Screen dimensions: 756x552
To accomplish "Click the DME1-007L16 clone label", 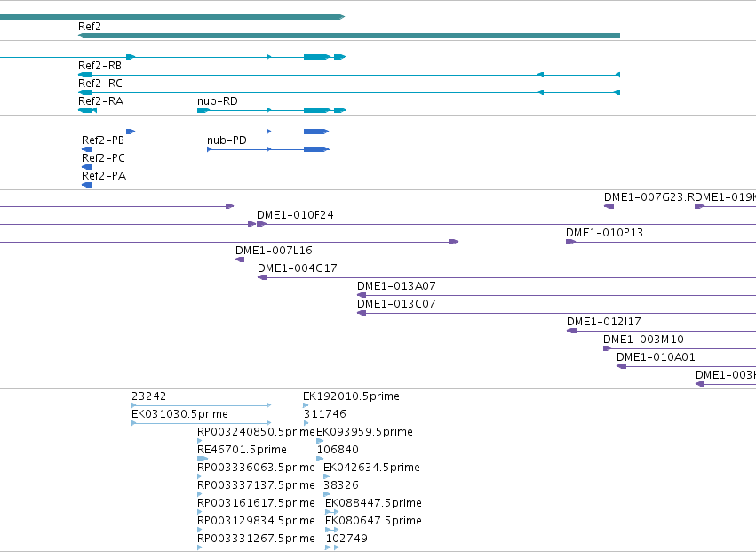I will coord(274,251).
